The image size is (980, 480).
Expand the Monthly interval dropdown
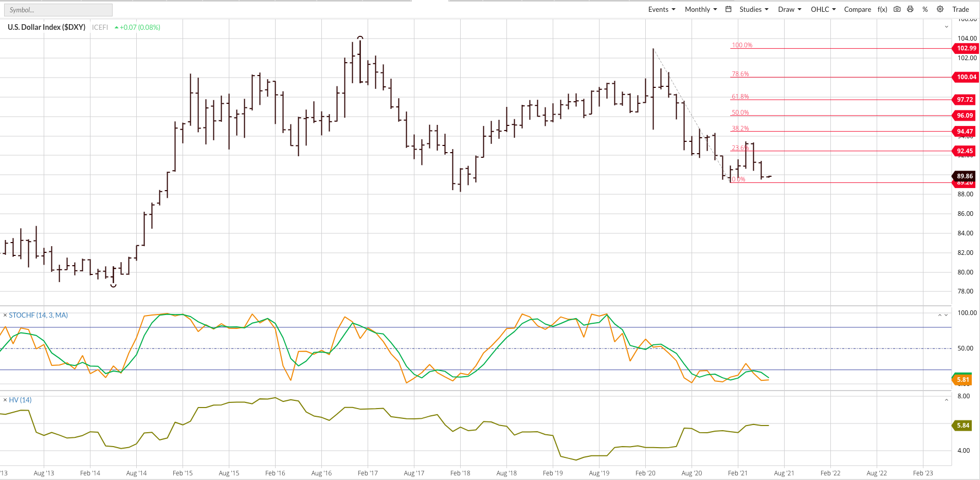[701, 9]
